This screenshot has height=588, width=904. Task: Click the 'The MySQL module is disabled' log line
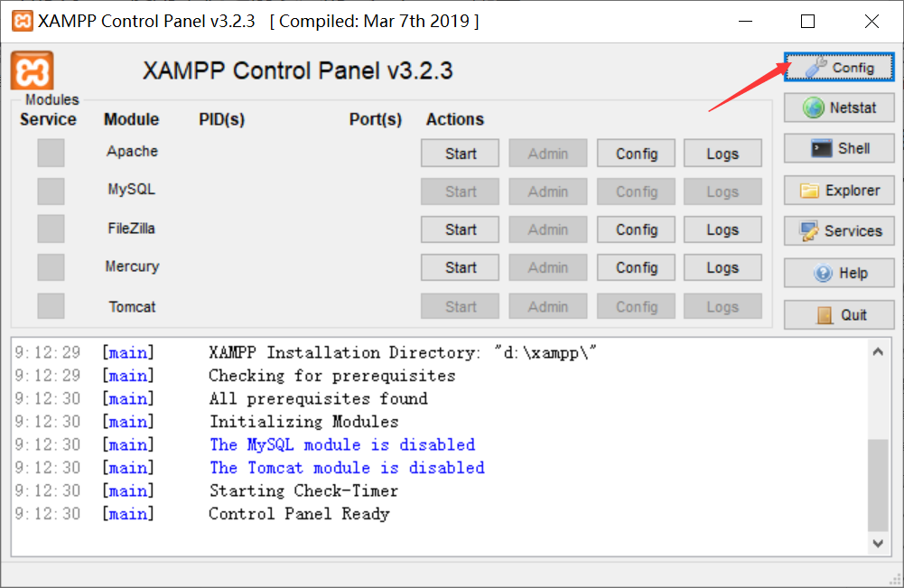pyautogui.click(x=342, y=444)
